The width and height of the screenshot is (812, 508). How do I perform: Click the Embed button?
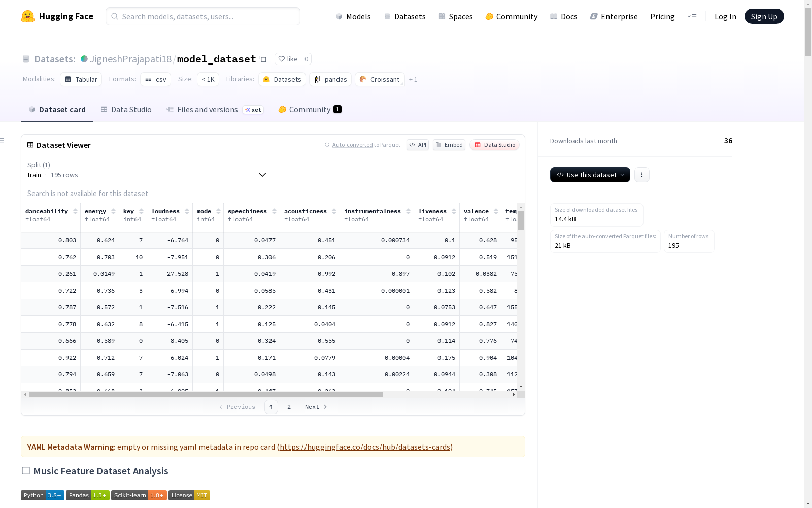(x=449, y=145)
